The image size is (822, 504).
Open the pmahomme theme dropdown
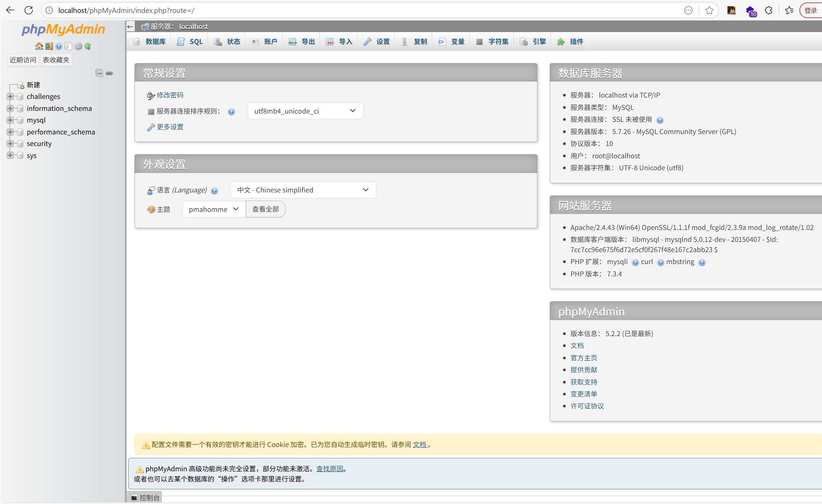coord(214,209)
